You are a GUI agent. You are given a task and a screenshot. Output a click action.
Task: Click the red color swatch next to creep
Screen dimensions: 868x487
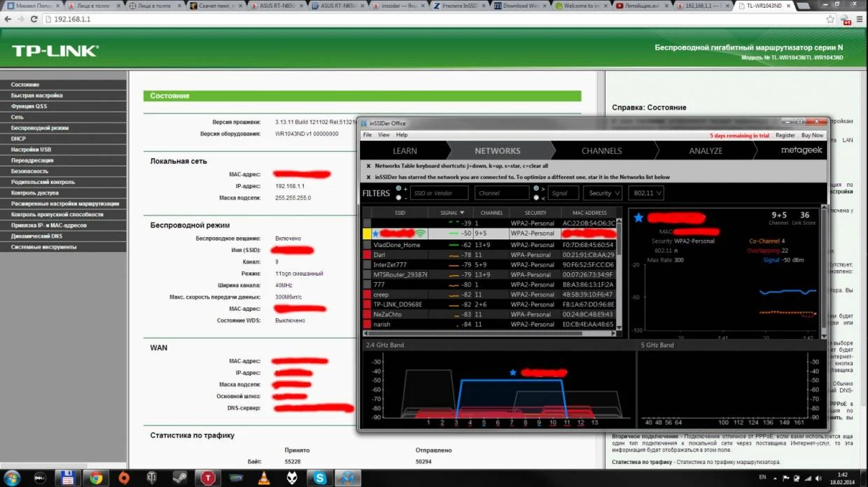coord(367,295)
